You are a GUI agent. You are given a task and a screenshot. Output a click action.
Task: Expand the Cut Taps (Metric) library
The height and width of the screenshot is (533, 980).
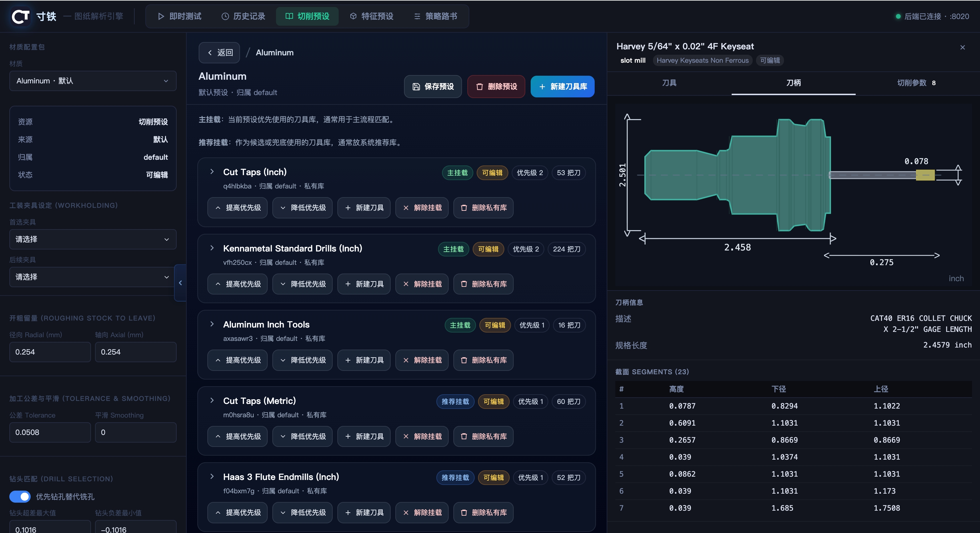(x=212, y=401)
